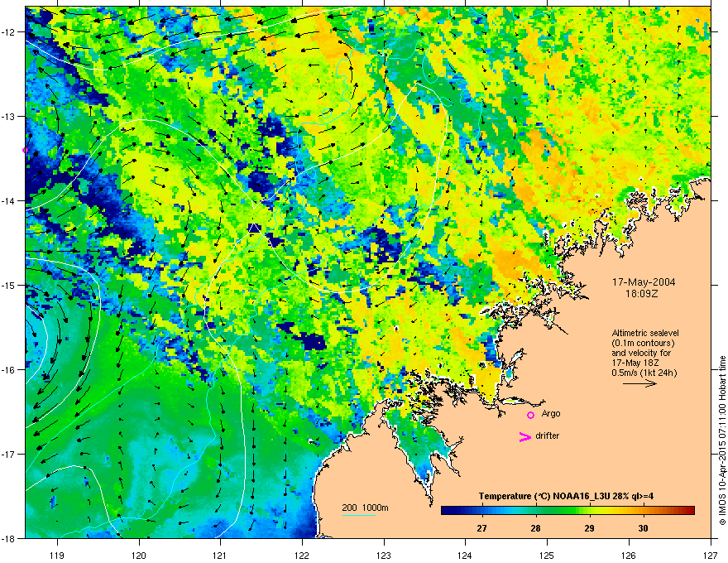This screenshot has width=728, height=563.
Task: Click the Temperature NOAA16_L3U color bar title
Action: click(566, 496)
